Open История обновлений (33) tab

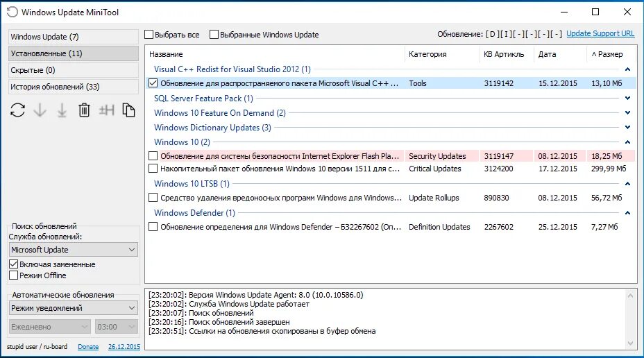pyautogui.click(x=73, y=87)
